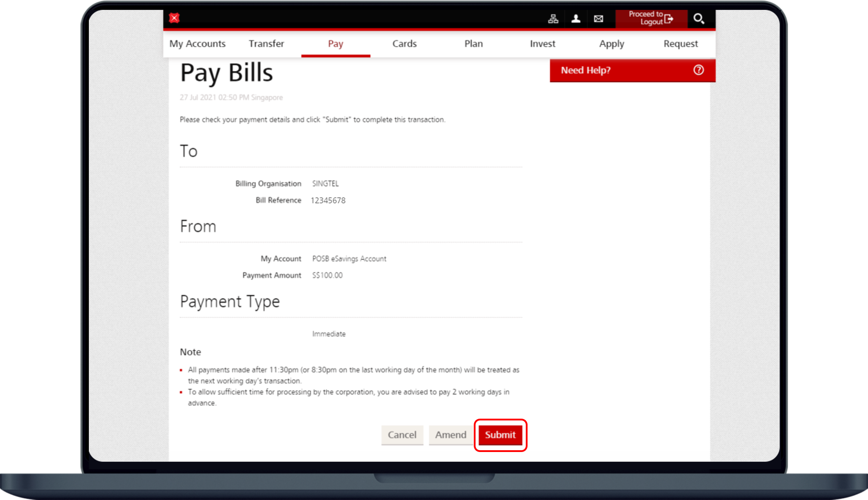This screenshot has height=500, width=868.
Task: Open the Invest menu
Action: coord(542,44)
